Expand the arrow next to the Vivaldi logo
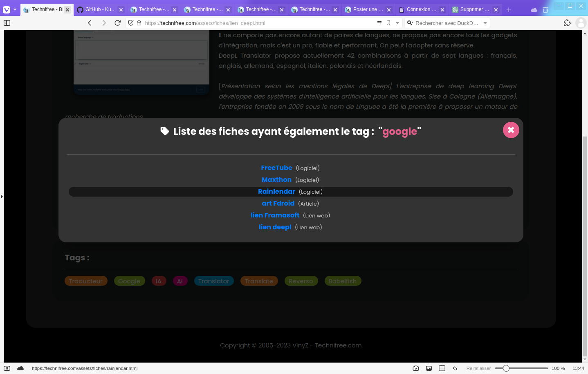 point(15,9)
